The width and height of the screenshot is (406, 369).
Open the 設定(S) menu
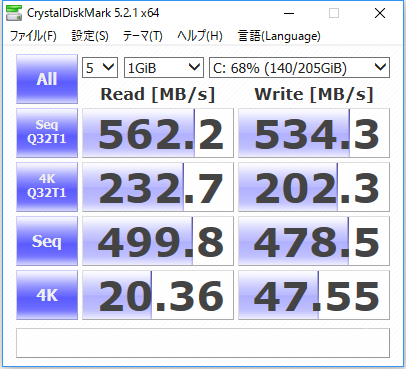coord(90,36)
